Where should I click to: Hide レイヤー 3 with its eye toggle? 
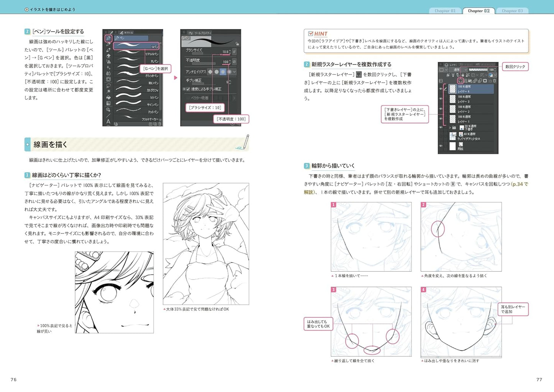pyautogui.click(x=440, y=99)
